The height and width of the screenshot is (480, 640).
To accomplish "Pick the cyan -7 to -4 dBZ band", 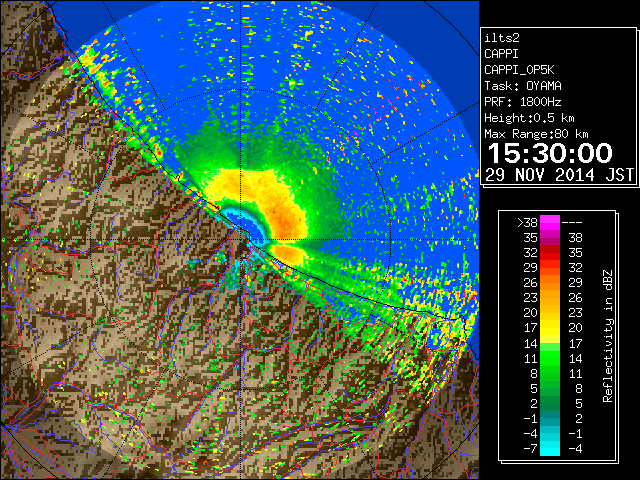I will click(x=550, y=448).
